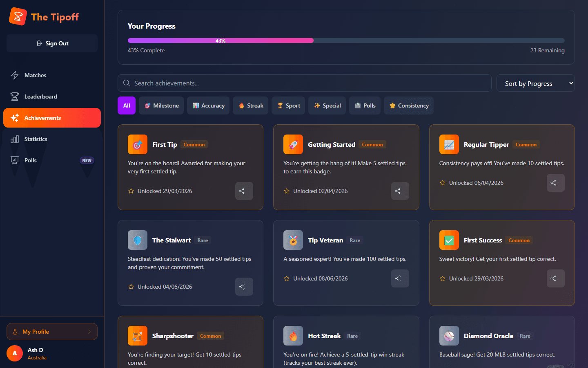588x368 pixels.
Task: Share the First Tip achievement
Action: pos(244,191)
